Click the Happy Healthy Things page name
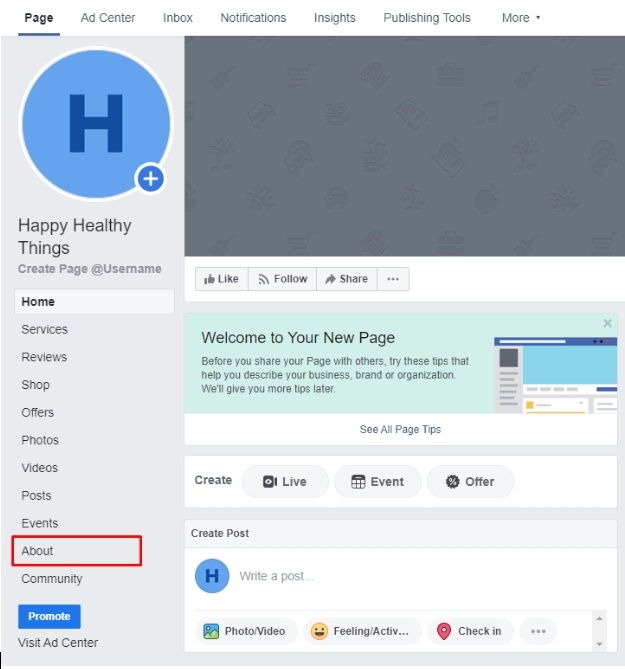625x669 pixels. point(75,236)
